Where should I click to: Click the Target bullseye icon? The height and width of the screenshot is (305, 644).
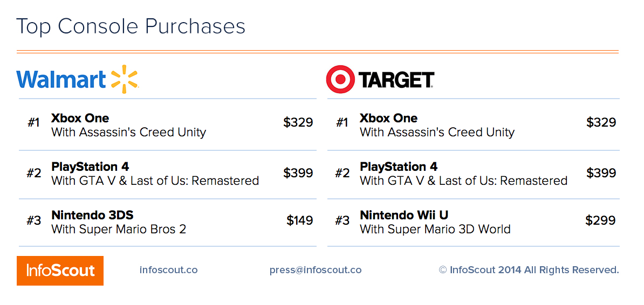pos(340,80)
